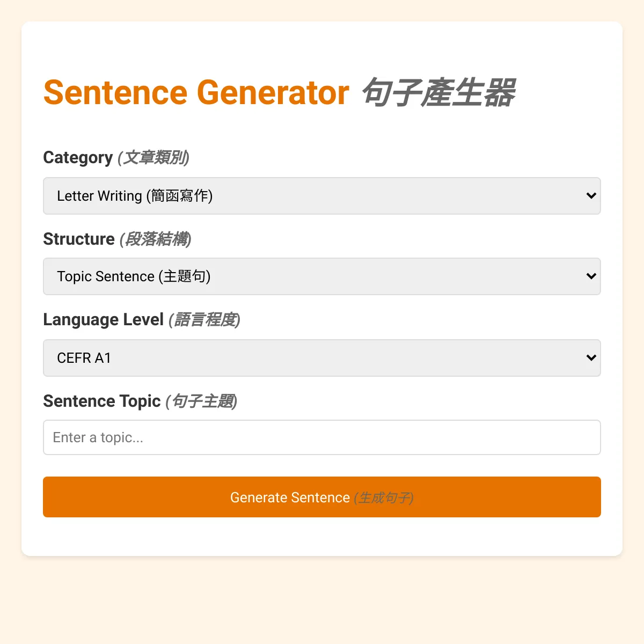
Task: Click the bold Sentence Topic label text
Action: pos(102,401)
